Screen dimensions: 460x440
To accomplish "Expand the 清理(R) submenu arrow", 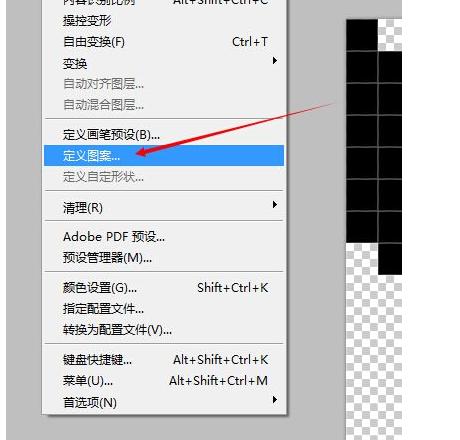I will (x=275, y=204).
